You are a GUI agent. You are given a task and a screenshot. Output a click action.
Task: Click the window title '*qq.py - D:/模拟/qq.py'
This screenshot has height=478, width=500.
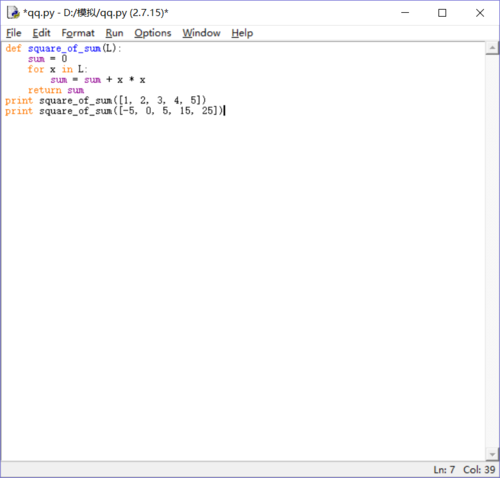click(96, 13)
